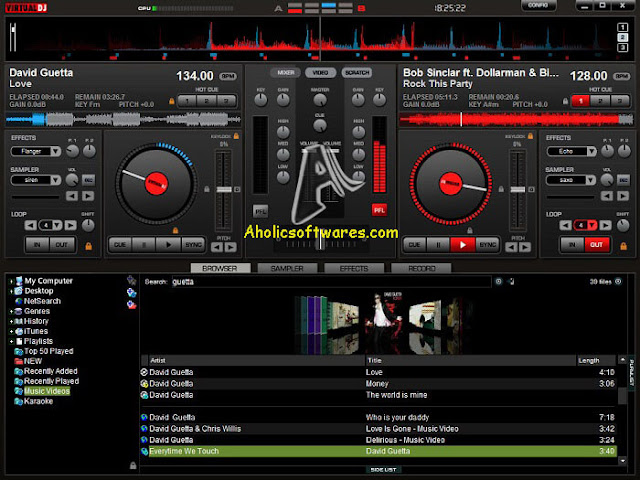The width and height of the screenshot is (640, 480).
Task: Toggle left deck loop lock icon
Action: pos(88,246)
